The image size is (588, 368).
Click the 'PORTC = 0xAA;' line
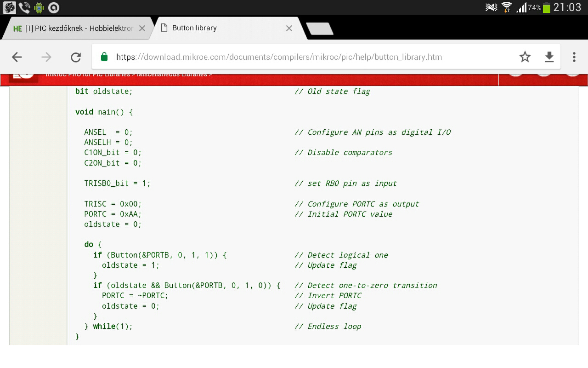click(x=113, y=214)
